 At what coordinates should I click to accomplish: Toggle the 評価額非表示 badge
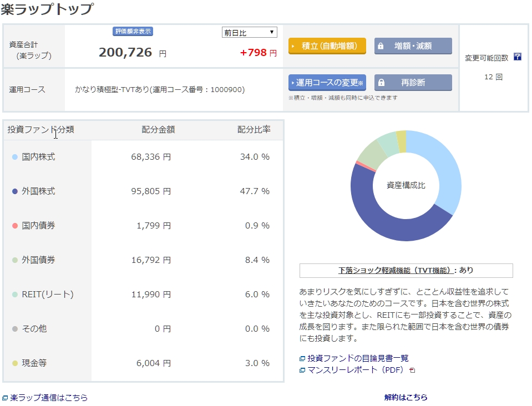(133, 32)
